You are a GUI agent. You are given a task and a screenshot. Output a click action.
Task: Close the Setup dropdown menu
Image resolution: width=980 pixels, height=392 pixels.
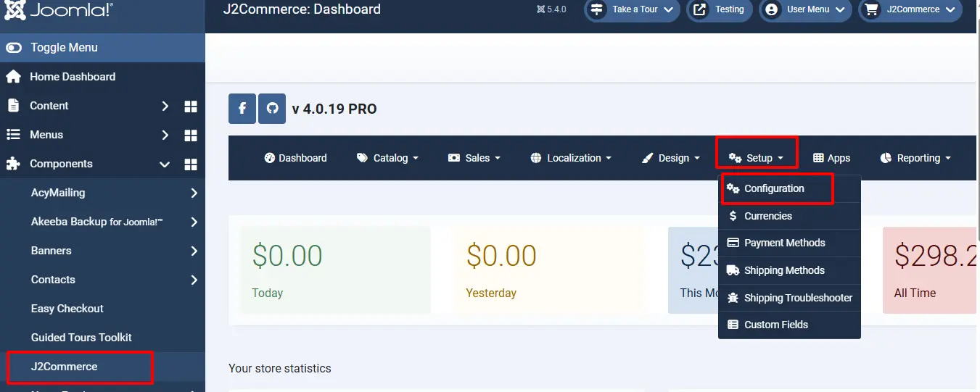click(757, 158)
